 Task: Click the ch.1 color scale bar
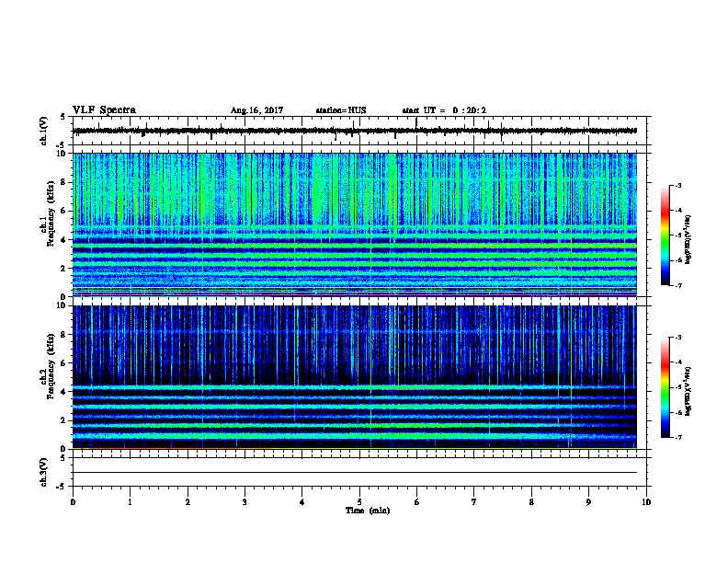click(665, 236)
